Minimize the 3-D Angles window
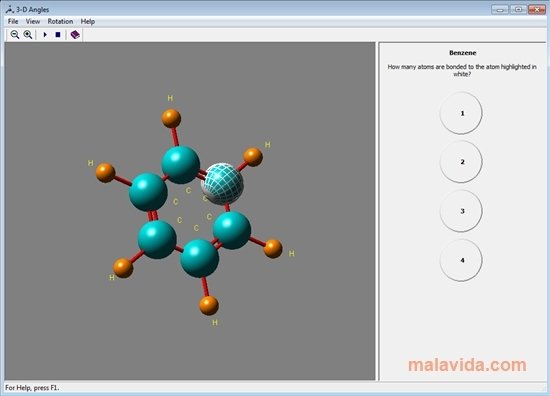This screenshot has width=550, height=396. click(x=500, y=9)
